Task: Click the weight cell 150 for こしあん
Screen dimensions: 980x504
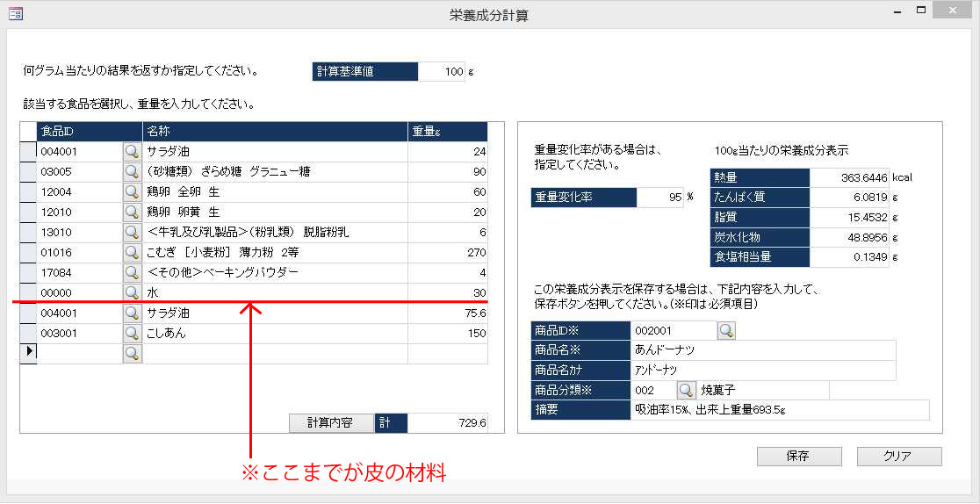Action: pos(448,334)
